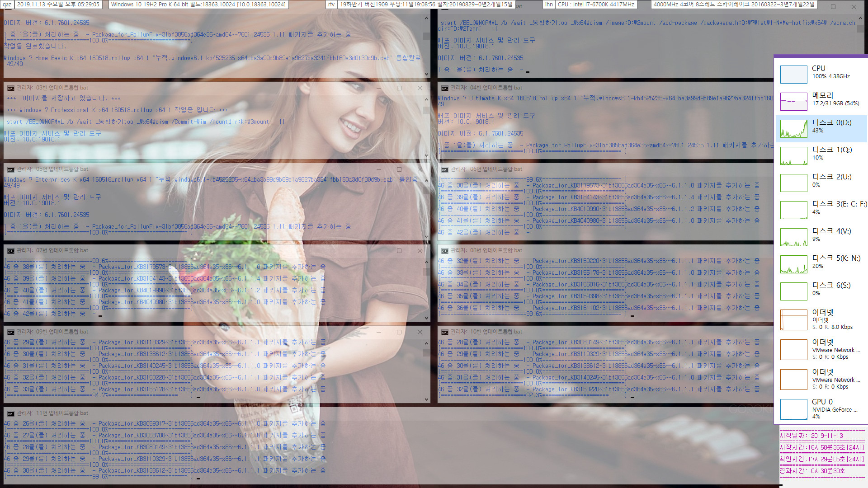Screen dimensions: 868x488
Task: Click 'Windows 7 Enterprises K x64' line in 05번
Action: pyautogui.click(x=211, y=180)
